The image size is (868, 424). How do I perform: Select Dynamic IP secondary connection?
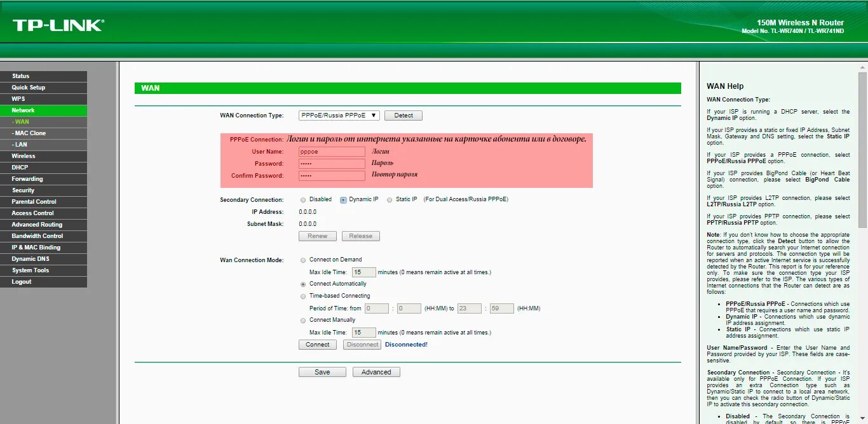point(344,200)
